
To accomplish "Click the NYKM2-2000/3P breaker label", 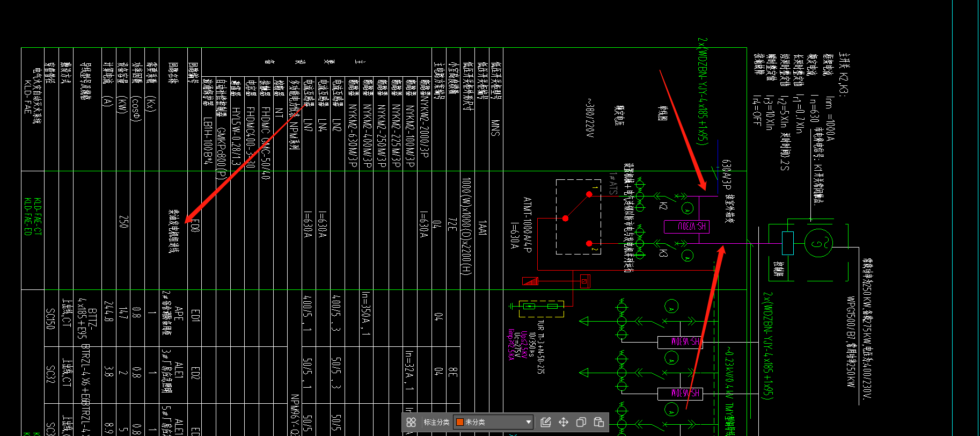I will [424, 126].
